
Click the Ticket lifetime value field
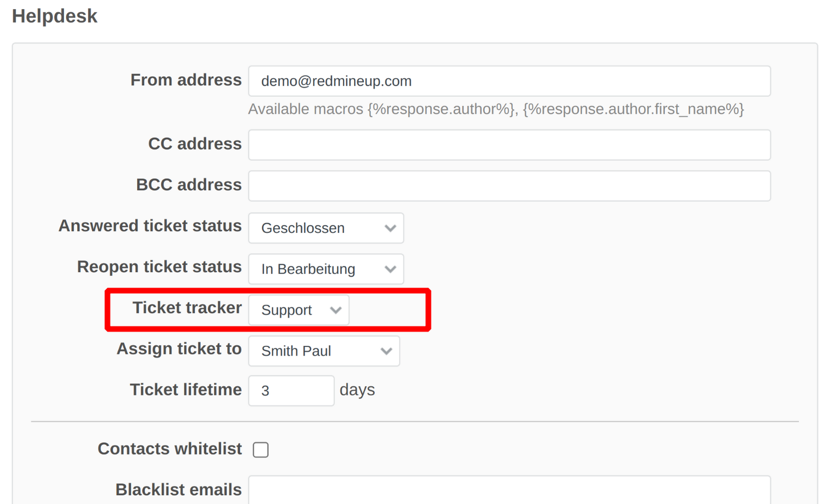click(x=291, y=390)
